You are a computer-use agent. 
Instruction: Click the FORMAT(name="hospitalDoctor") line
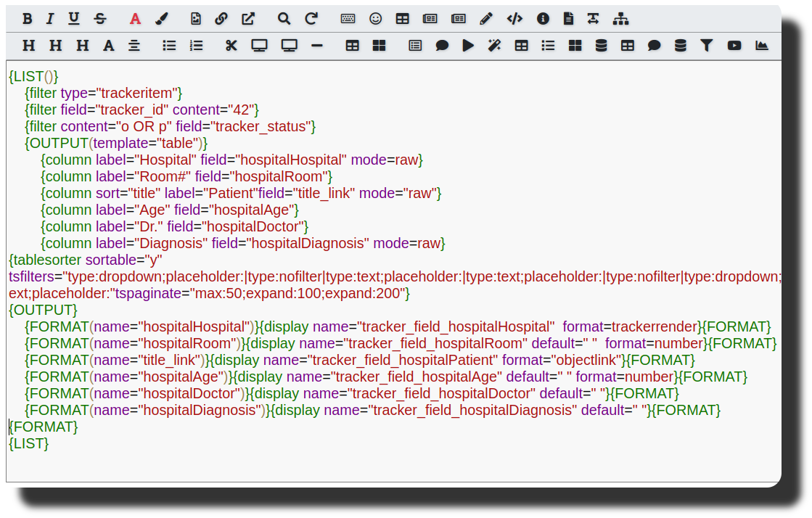point(352,393)
